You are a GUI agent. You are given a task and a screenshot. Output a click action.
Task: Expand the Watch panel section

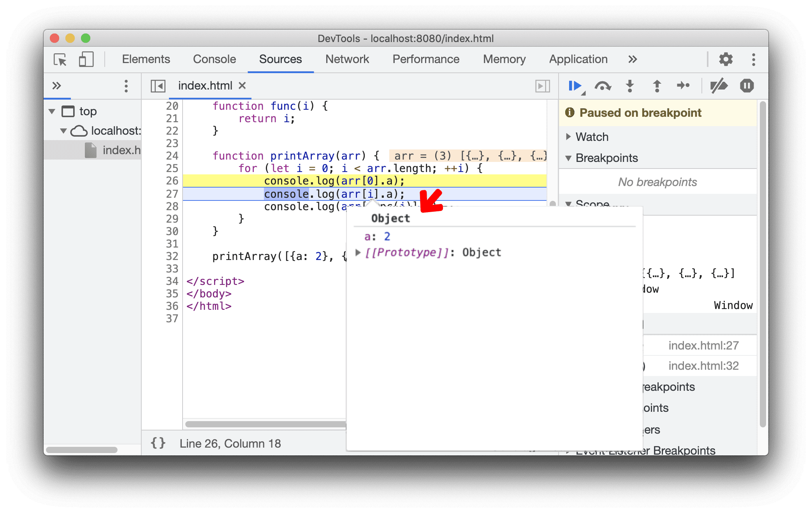click(x=569, y=136)
